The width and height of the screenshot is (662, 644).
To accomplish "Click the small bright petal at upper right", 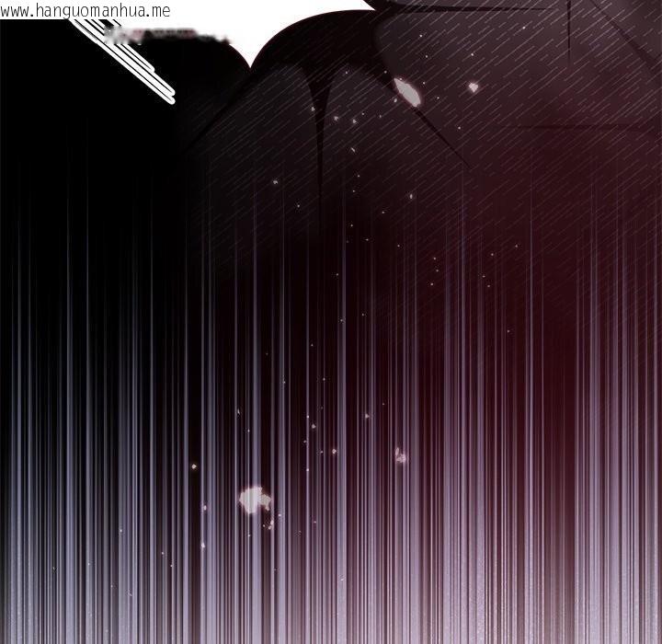I will point(474,87).
